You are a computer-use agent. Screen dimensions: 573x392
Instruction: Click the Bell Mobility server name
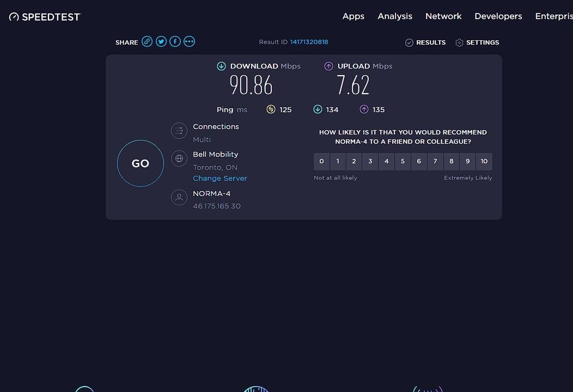click(216, 155)
